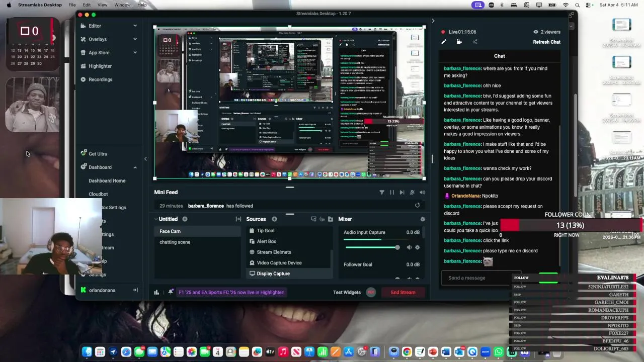Viewport: 644px width, 362px height.
Task: Select the Video Capture Device source
Action: click(289, 263)
